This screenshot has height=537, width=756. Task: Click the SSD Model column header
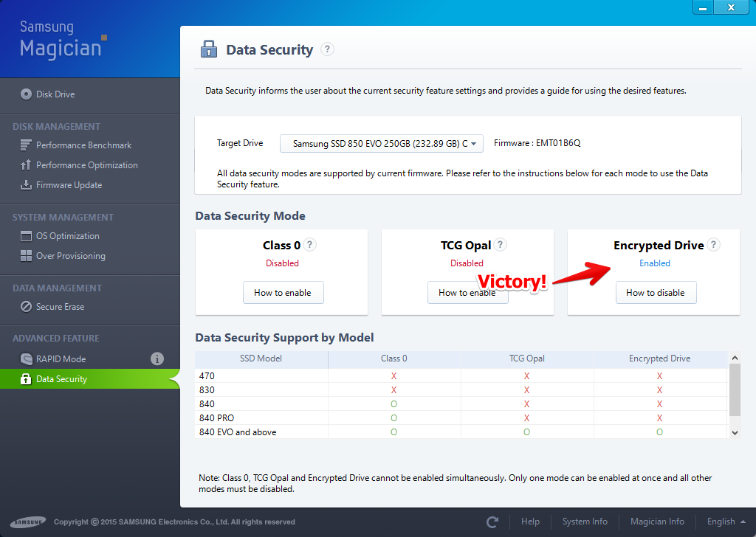point(261,358)
